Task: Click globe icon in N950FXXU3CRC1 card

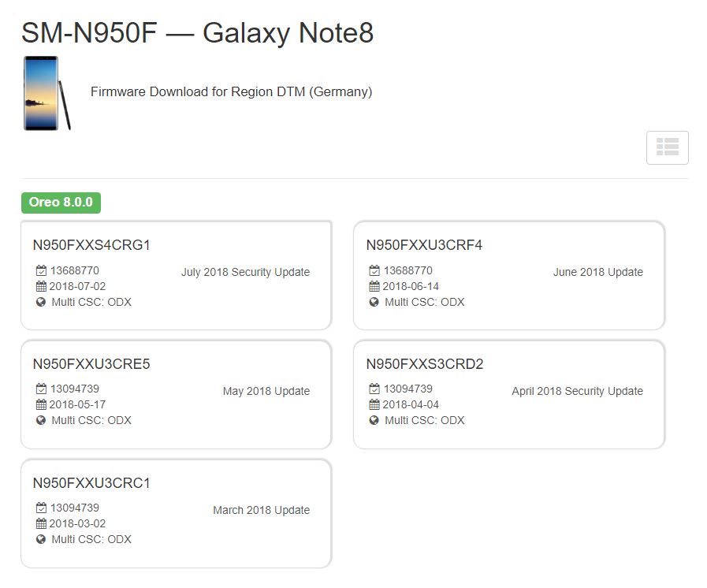Action: [x=42, y=540]
